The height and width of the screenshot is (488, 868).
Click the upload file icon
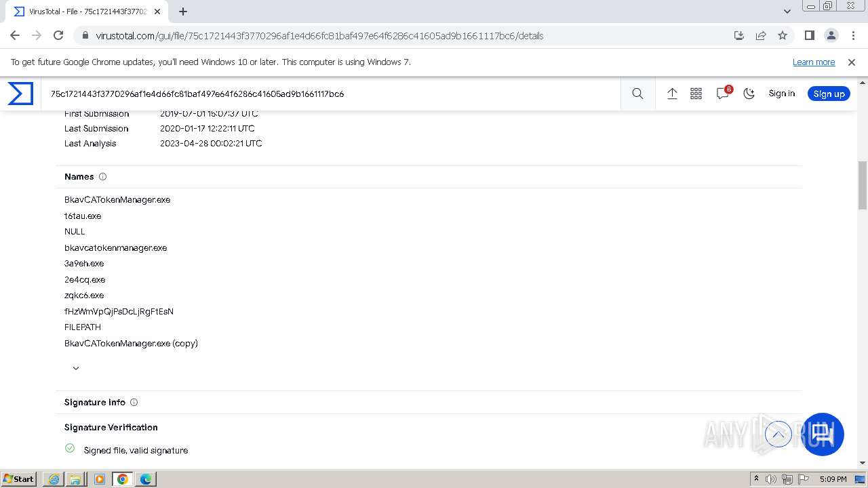(x=672, y=94)
